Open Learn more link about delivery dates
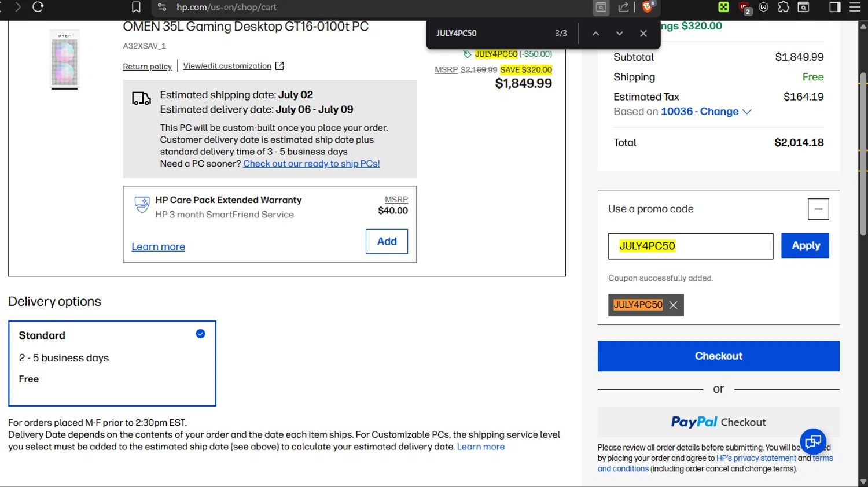This screenshot has height=487, width=868. (481, 447)
